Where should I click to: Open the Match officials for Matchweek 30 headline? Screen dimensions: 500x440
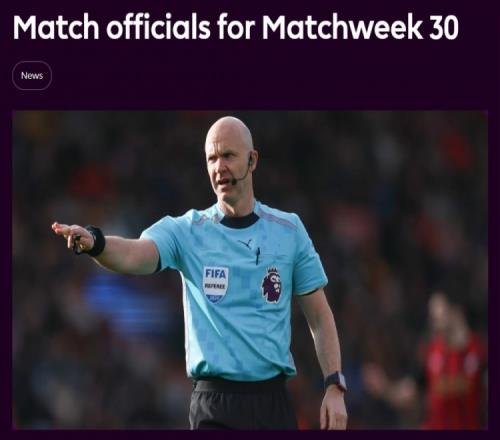click(x=236, y=27)
